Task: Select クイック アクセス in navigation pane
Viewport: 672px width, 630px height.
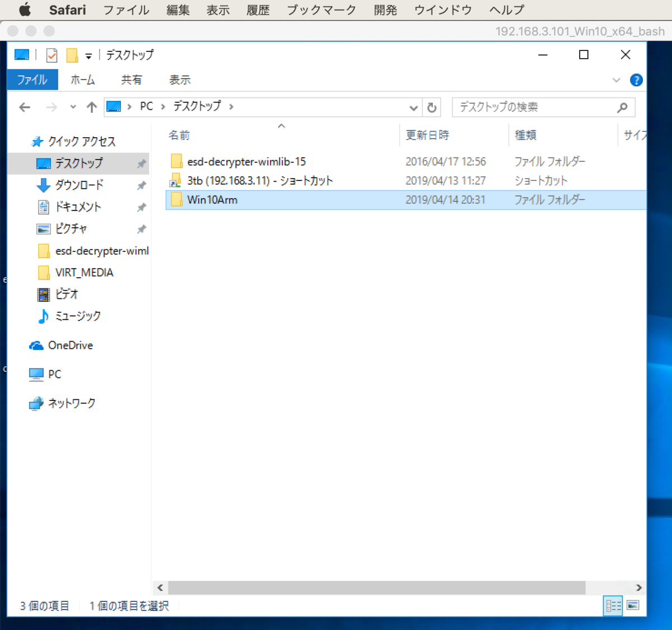Action: 82,142
